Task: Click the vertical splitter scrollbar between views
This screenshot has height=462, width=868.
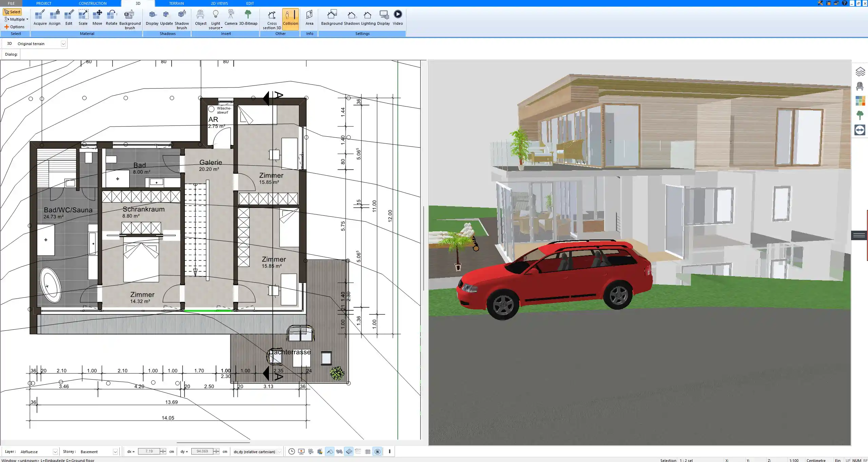Action: click(423, 248)
